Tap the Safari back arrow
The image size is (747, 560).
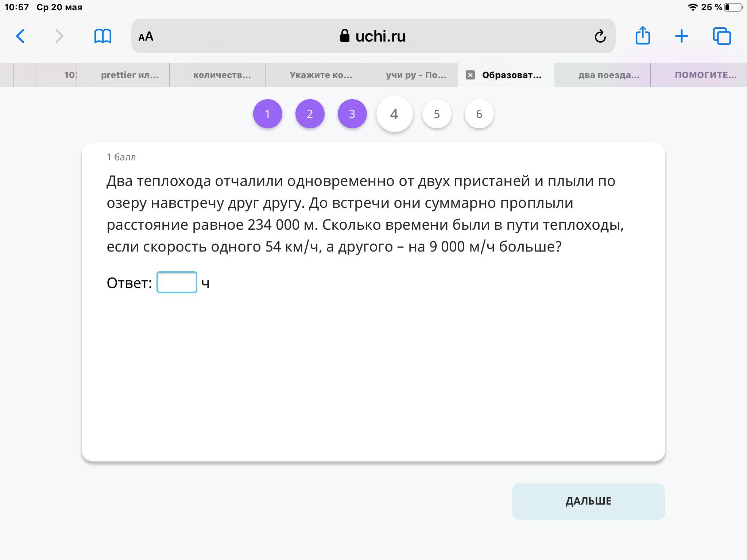20,36
